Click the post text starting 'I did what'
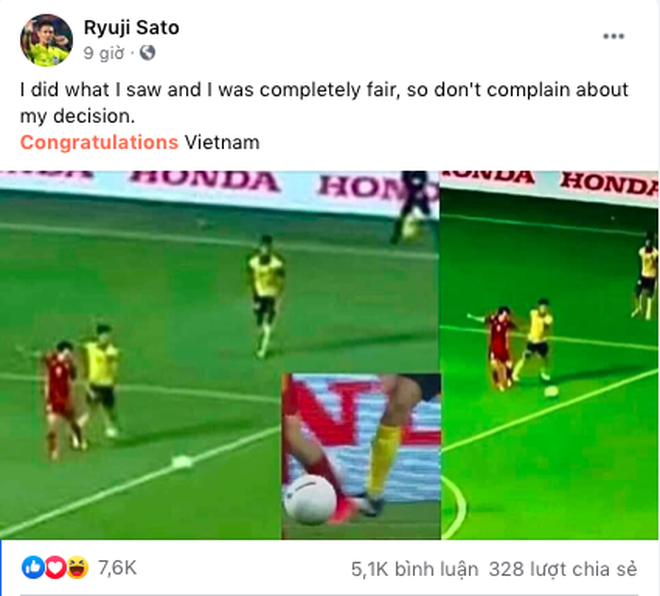 324,103
